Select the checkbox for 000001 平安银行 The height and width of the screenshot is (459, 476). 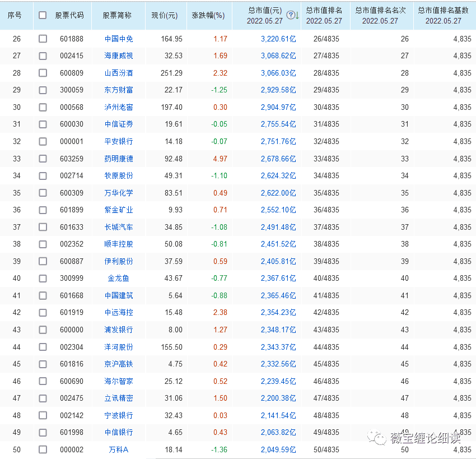pos(43,142)
